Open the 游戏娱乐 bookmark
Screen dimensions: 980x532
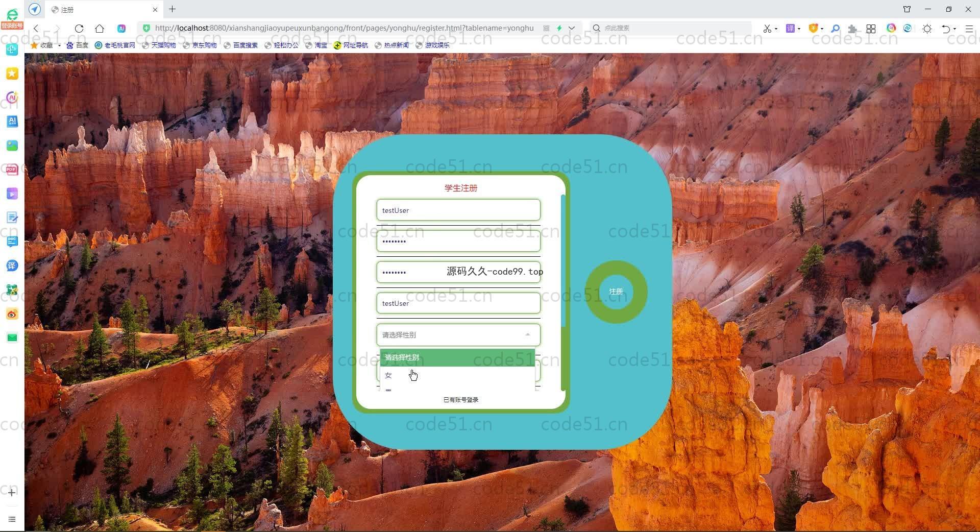point(432,45)
